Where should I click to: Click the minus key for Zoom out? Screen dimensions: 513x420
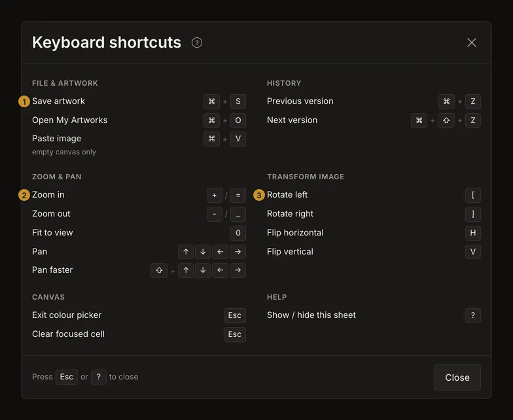[215, 215]
